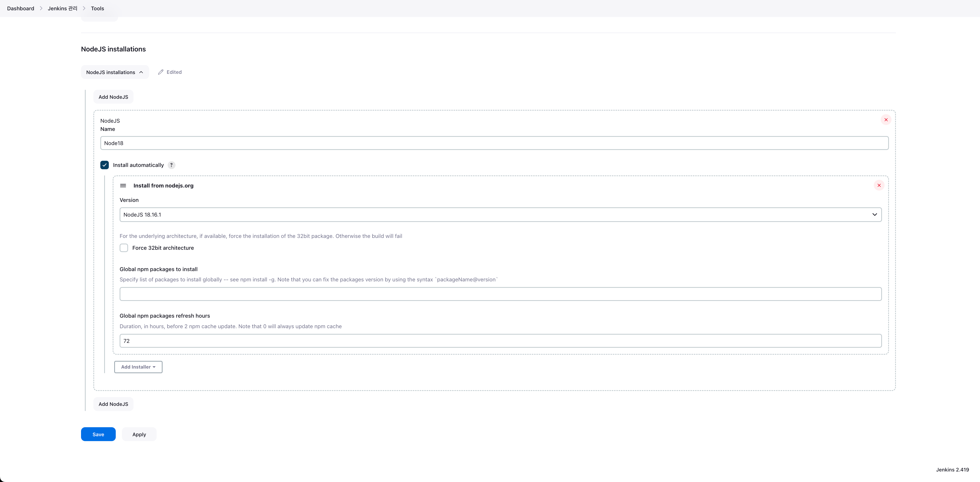Collapse the NodeJS installations expander
The image size is (980, 482).
tap(114, 72)
